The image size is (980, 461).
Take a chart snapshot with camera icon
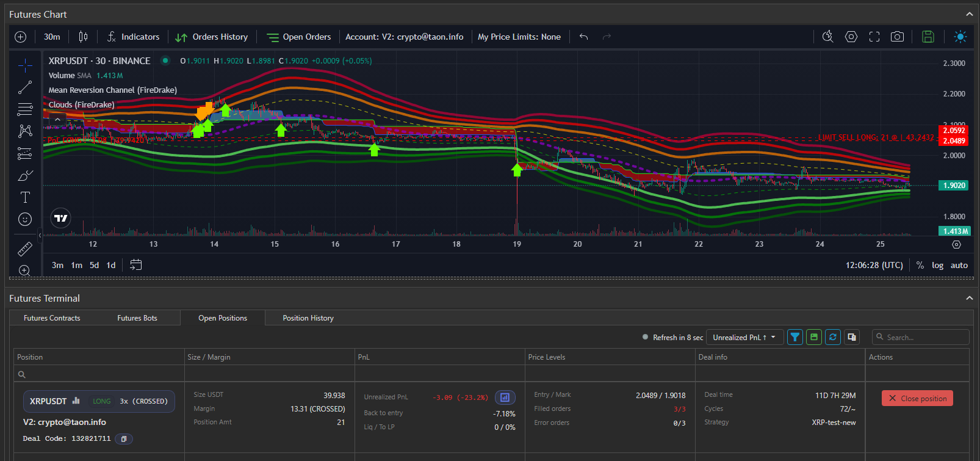click(897, 37)
